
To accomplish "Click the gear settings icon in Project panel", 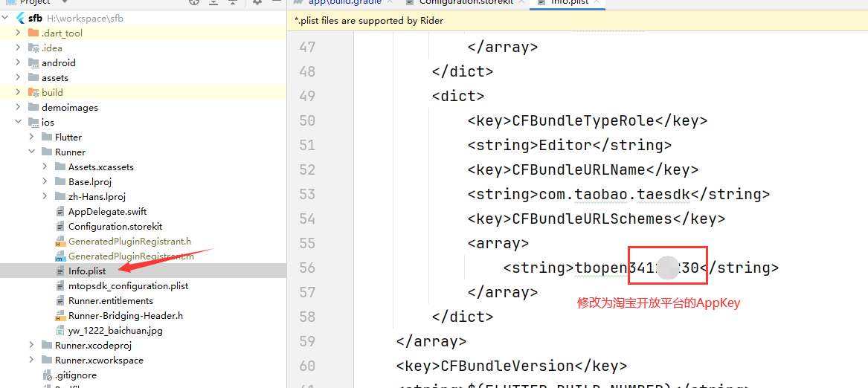I will click(x=257, y=2).
